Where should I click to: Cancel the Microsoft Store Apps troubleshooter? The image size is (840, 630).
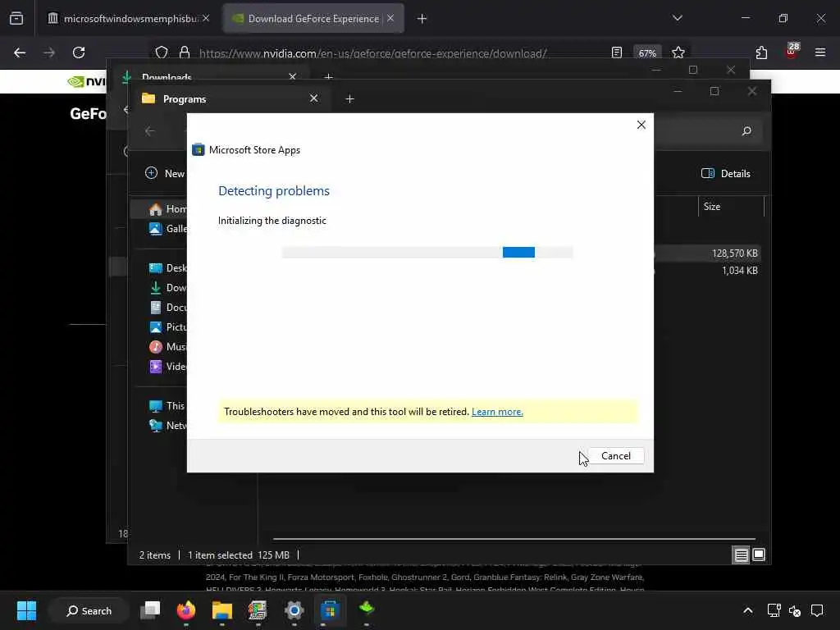(615, 456)
